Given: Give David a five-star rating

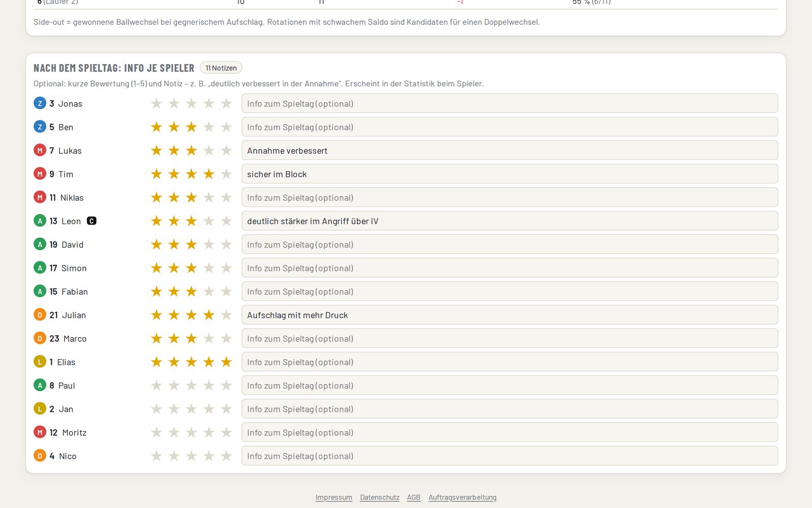Looking at the screenshot, I should [226, 244].
